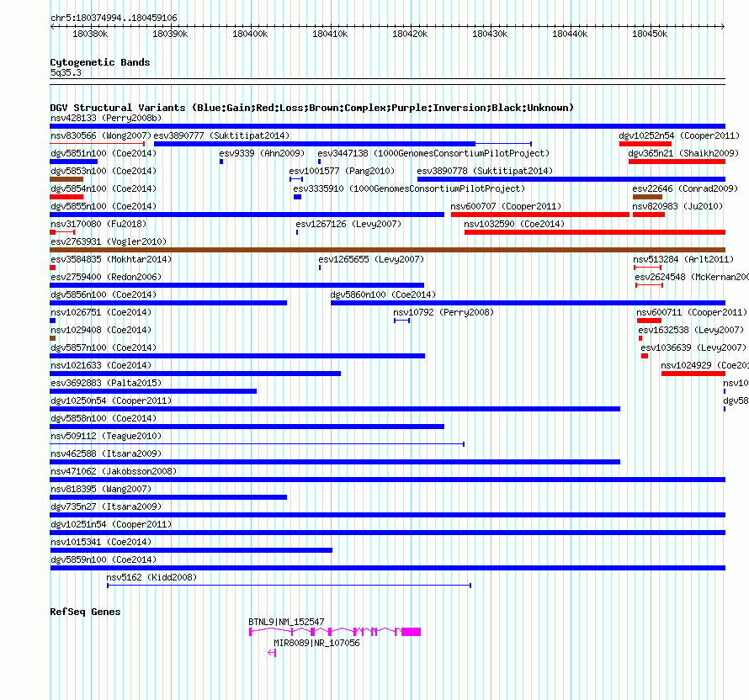Screen dimensions: 749x700
Task: Select esv3890777 (Suktitipat2014) variant label
Action: pos(221,135)
